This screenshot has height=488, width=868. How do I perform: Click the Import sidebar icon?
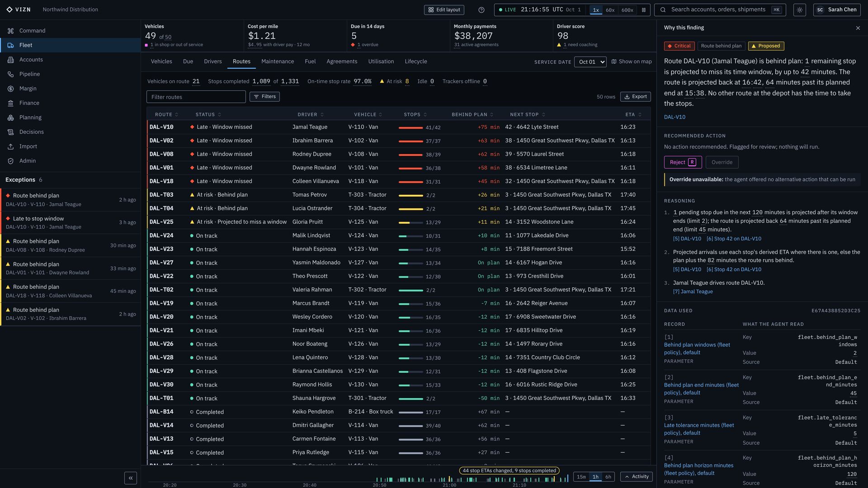[x=10, y=146]
